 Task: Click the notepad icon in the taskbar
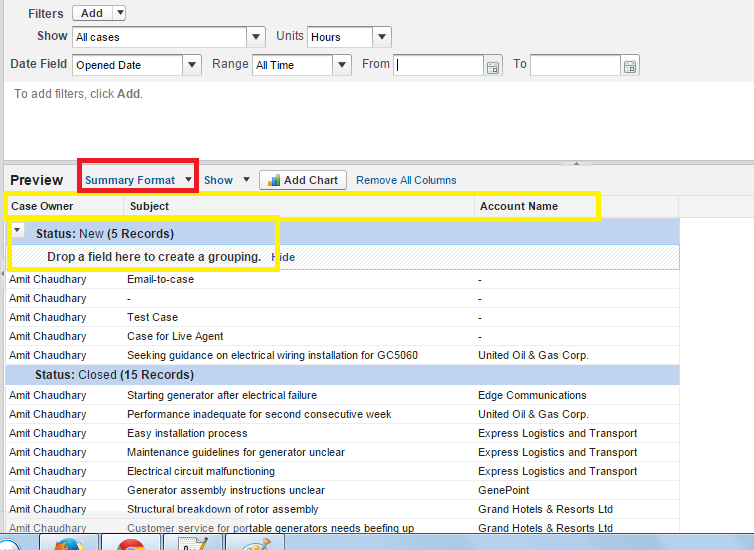192,543
